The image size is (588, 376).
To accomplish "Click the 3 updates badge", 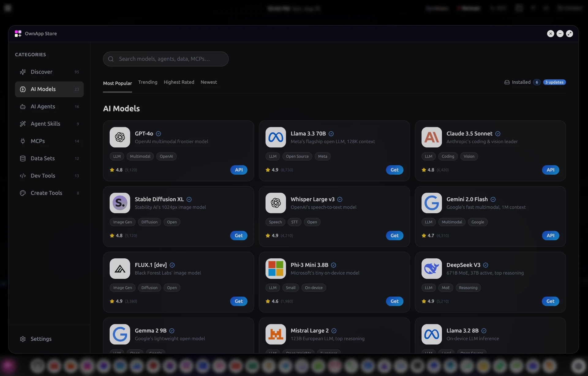I will click(554, 82).
